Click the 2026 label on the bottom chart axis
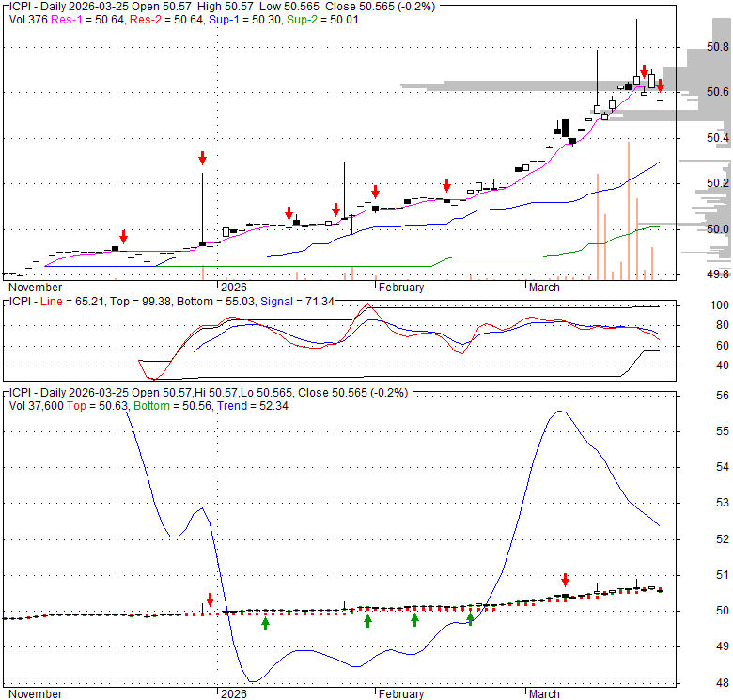The width and height of the screenshot is (733, 700). click(234, 694)
